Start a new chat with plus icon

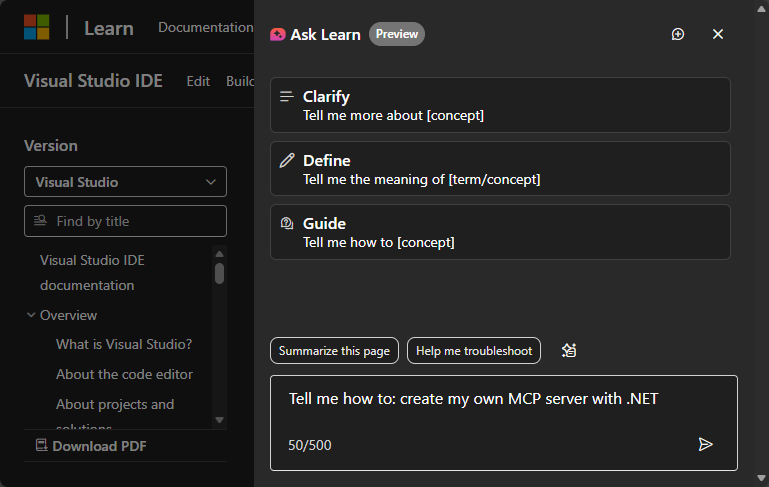click(x=678, y=34)
